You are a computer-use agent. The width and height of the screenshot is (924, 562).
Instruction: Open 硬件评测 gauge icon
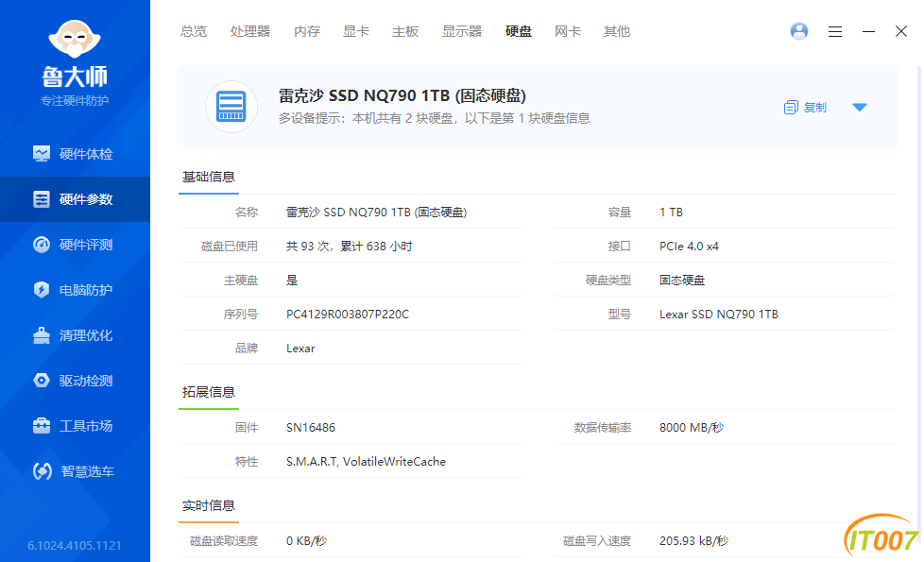(x=42, y=245)
